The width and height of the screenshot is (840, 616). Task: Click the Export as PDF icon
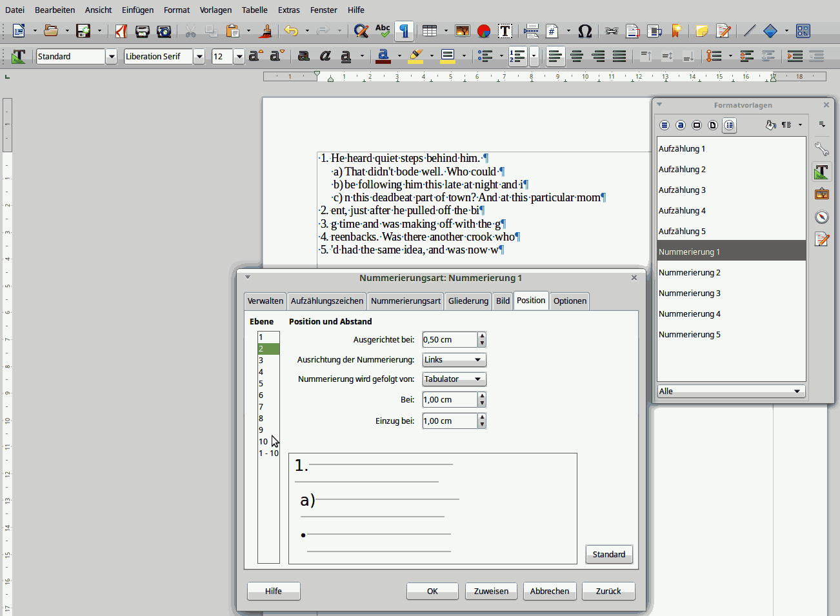point(121,31)
